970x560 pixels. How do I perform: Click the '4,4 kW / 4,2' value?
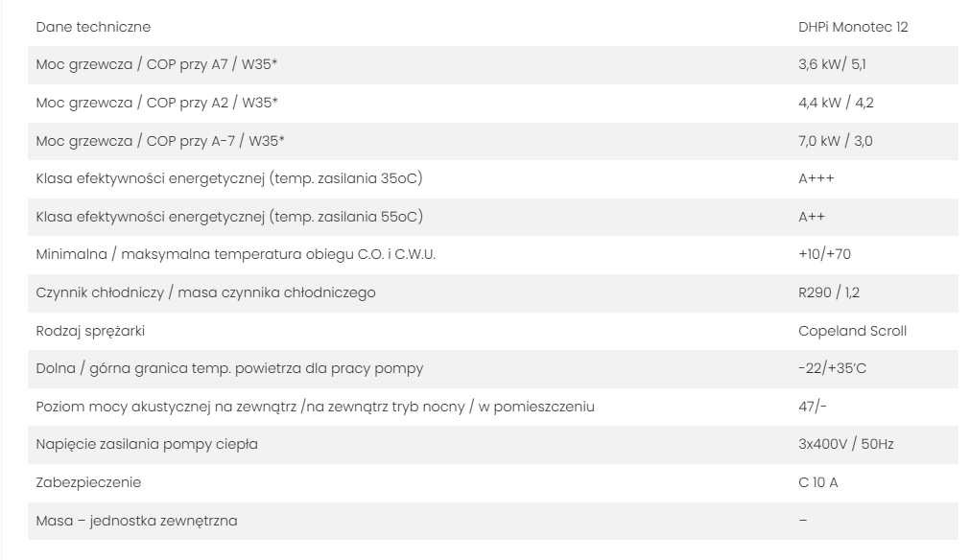(x=836, y=103)
